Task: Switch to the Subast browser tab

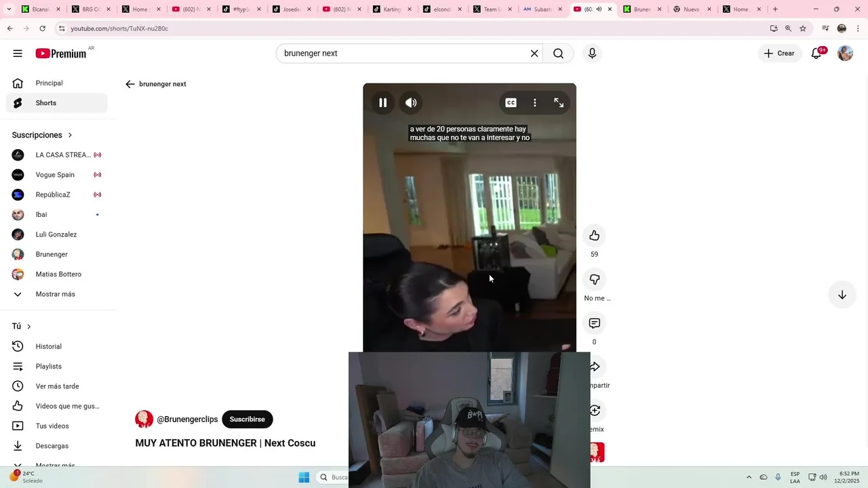Action: pos(541,9)
